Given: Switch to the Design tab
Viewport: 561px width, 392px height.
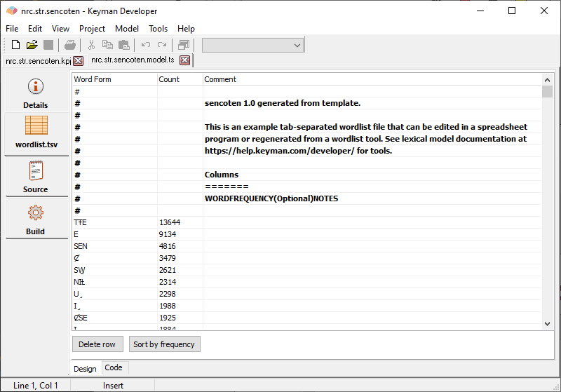Looking at the screenshot, I should point(85,369).
